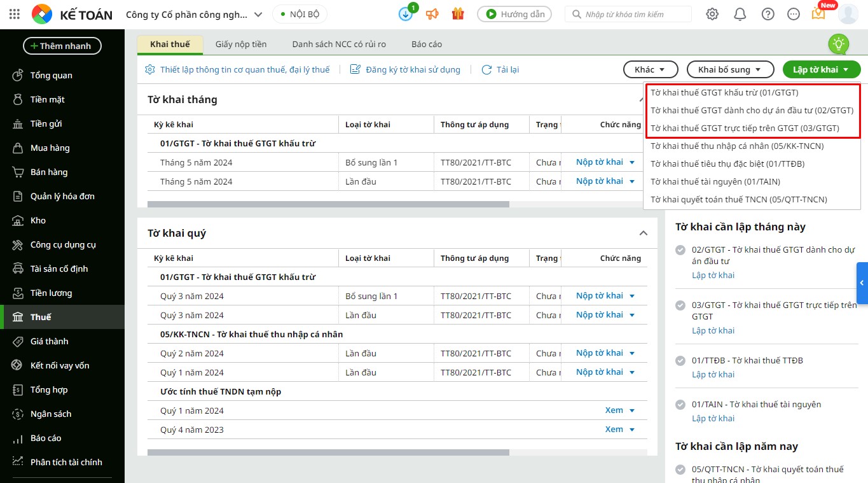This screenshot has width=868, height=483.
Task: Toggle the Lập tờ khai dropdown
Action: (822, 69)
